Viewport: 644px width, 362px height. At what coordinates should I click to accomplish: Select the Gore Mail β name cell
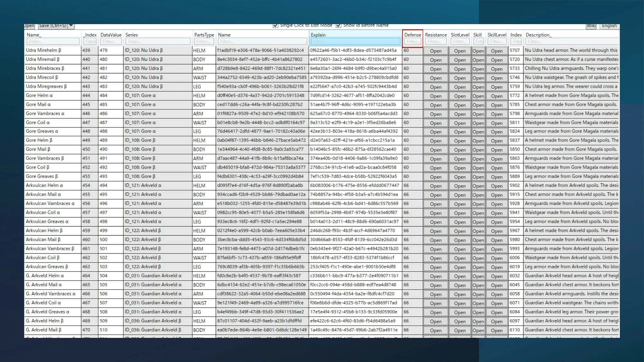(53, 149)
